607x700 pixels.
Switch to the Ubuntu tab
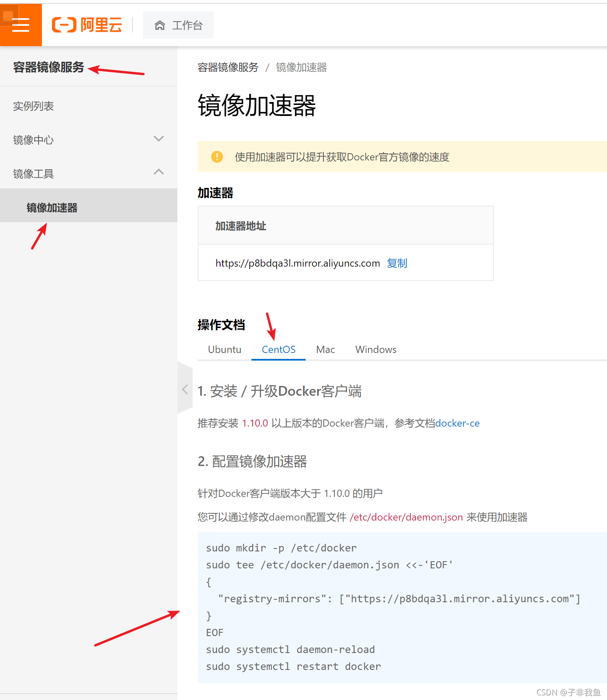pos(225,350)
